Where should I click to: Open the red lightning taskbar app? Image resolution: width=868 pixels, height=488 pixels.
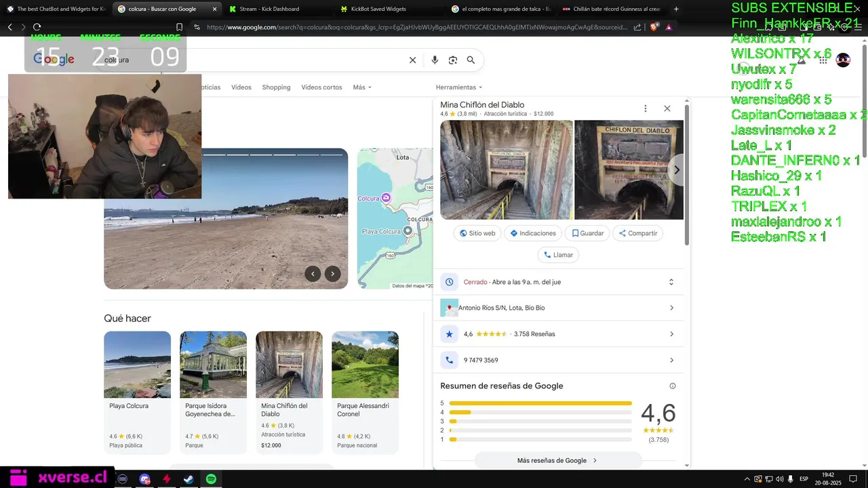point(167,479)
